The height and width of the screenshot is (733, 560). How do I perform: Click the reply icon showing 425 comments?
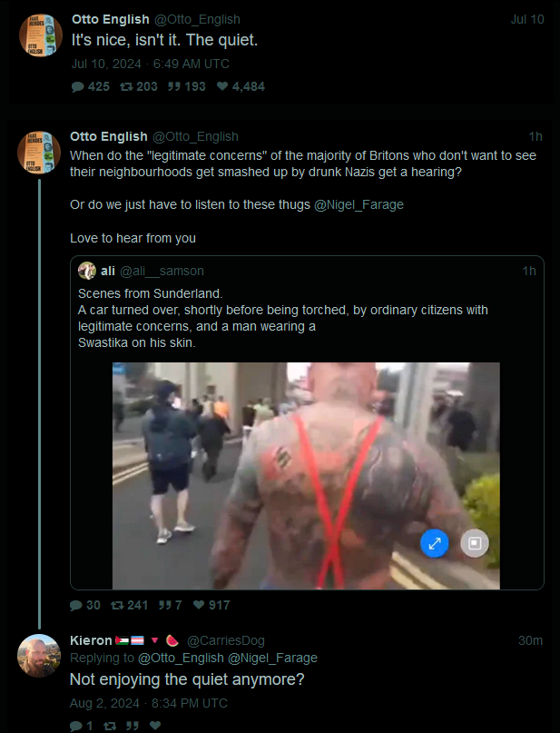coord(77,86)
